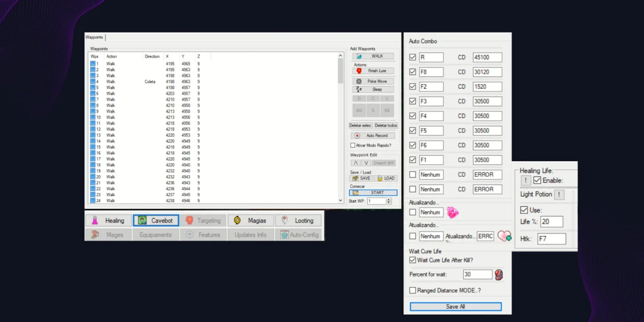644x322 pixels.
Task: Open the Features section
Action: click(203, 235)
